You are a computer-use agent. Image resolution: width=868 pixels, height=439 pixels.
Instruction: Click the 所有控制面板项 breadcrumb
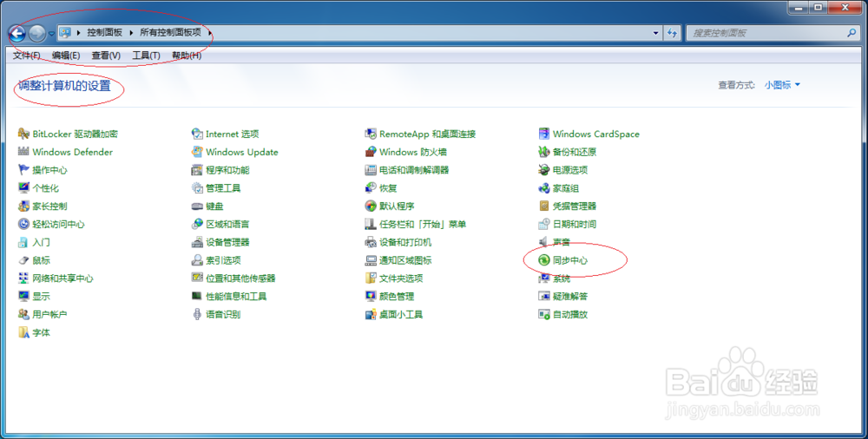[170, 33]
